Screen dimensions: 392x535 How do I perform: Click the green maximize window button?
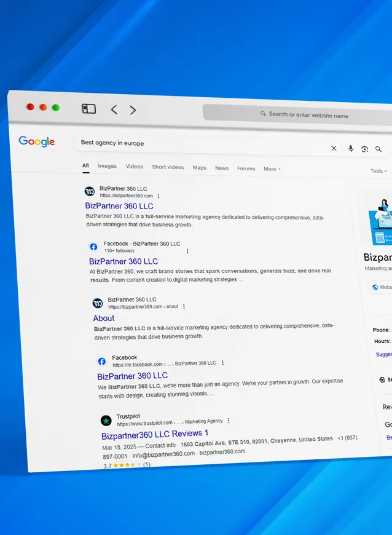pos(55,108)
